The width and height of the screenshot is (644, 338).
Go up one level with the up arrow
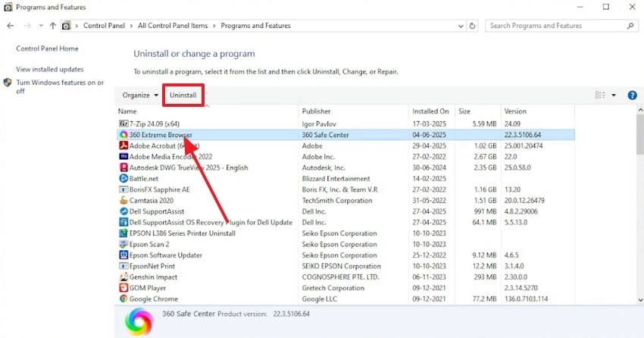52,26
